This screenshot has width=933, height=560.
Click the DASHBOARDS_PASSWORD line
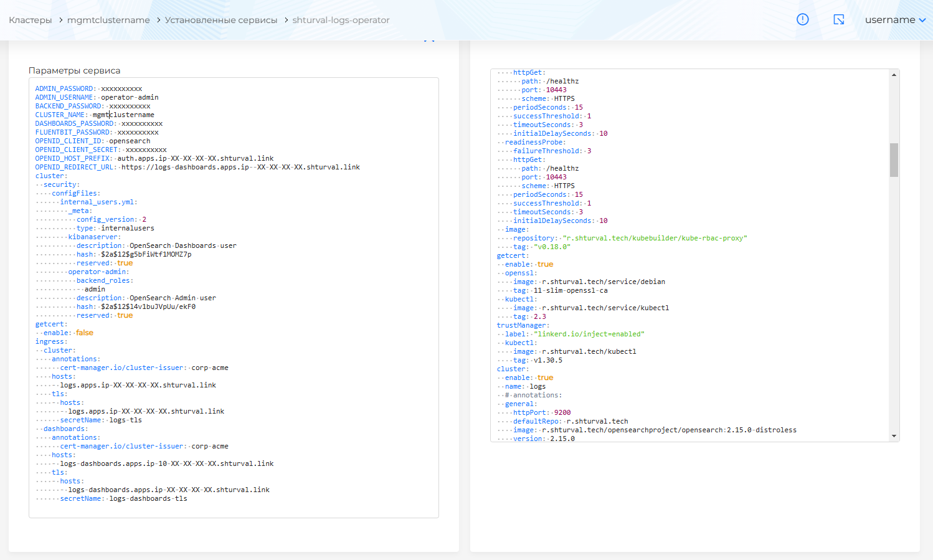(x=99, y=123)
